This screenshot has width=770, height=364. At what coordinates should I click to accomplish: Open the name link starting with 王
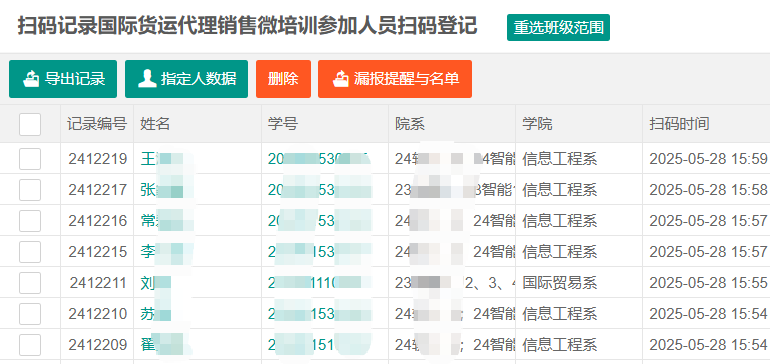tap(162, 159)
